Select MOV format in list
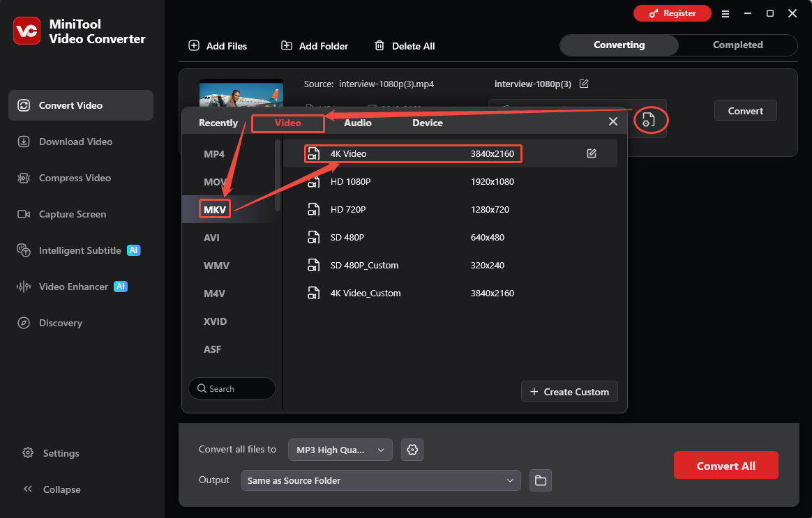The width and height of the screenshot is (812, 518). 214,182
